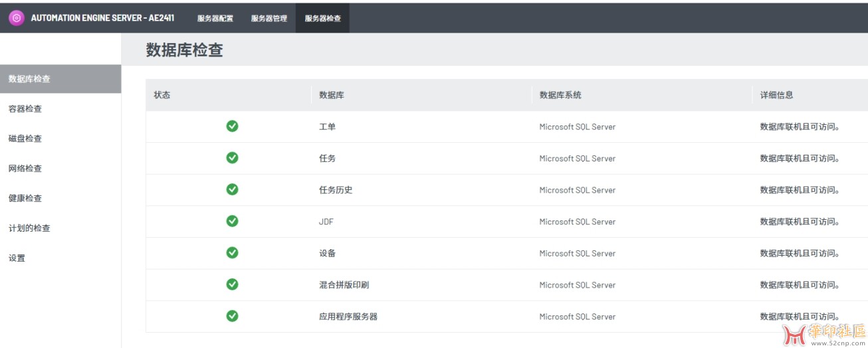Click the 数据库检查 page heading
Viewport: 868px width, 348px height.
click(185, 50)
